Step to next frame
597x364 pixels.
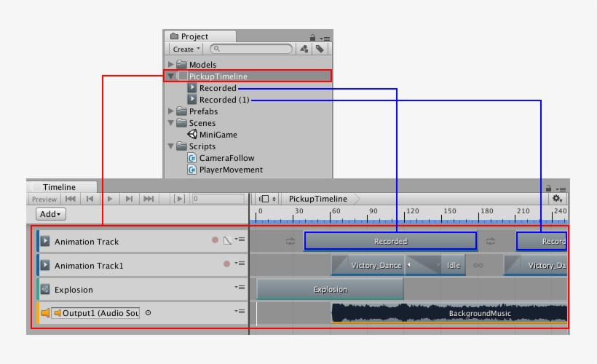(x=129, y=199)
